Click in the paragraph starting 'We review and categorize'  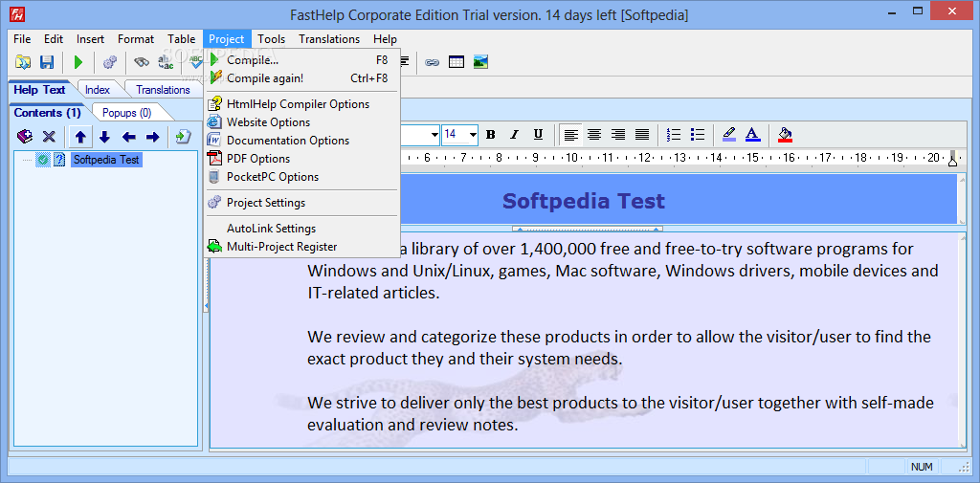(619, 348)
